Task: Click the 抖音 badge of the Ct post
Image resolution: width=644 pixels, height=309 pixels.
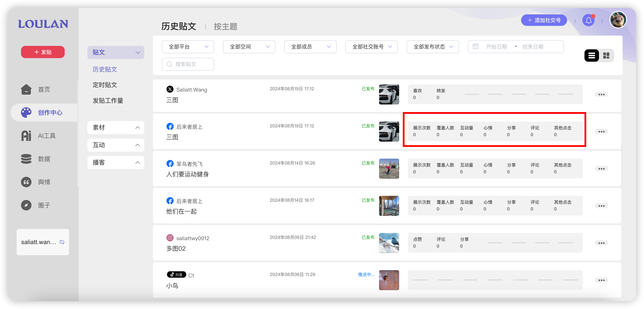Action: [176, 275]
